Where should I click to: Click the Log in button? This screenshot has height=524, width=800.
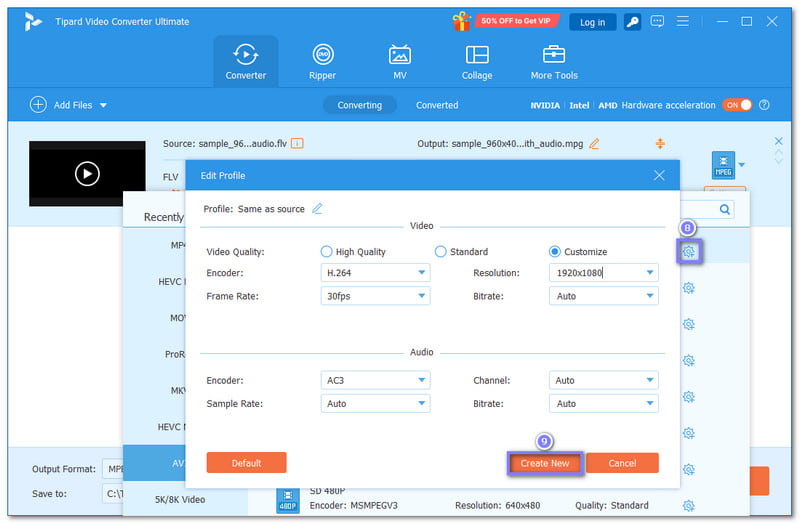(x=592, y=22)
